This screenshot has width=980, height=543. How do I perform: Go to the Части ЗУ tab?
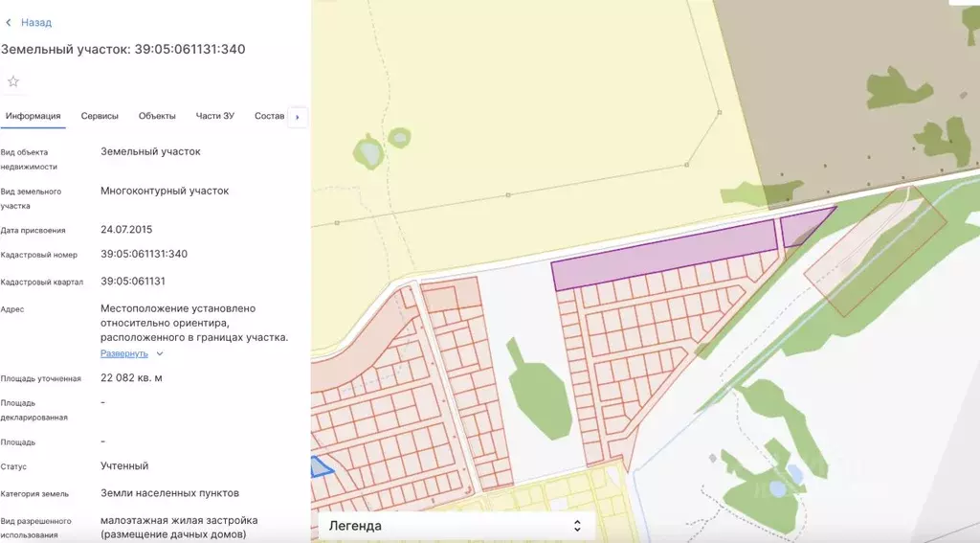coord(214,116)
